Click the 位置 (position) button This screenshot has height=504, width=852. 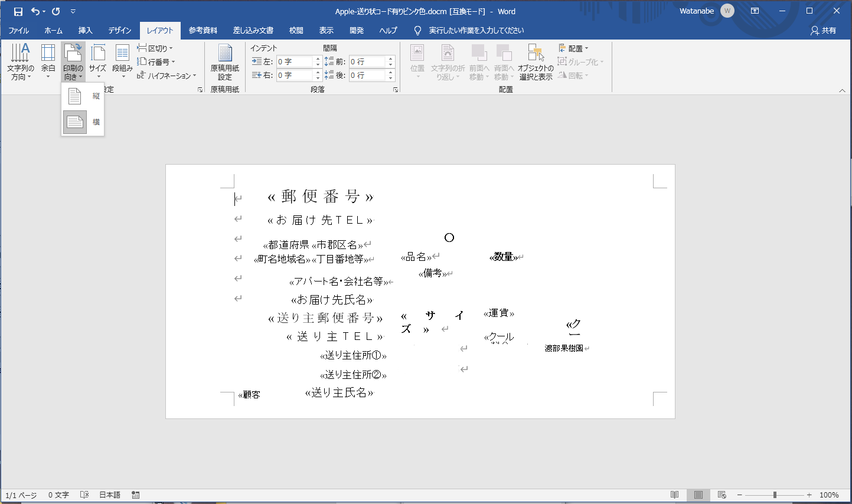click(x=417, y=62)
